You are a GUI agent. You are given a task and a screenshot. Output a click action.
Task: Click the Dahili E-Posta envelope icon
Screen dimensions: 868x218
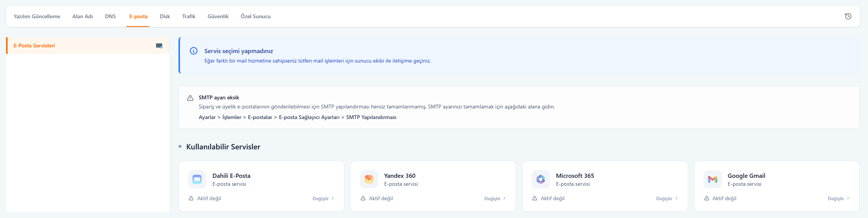point(197,179)
